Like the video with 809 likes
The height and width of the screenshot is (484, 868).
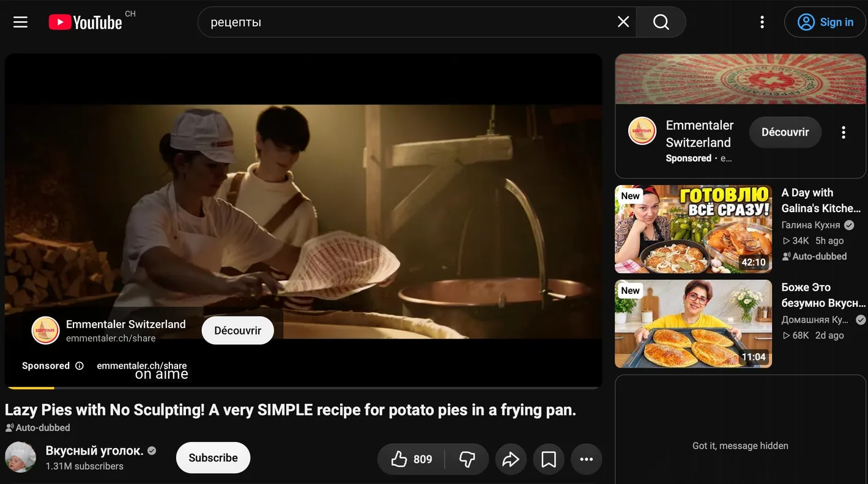point(411,459)
